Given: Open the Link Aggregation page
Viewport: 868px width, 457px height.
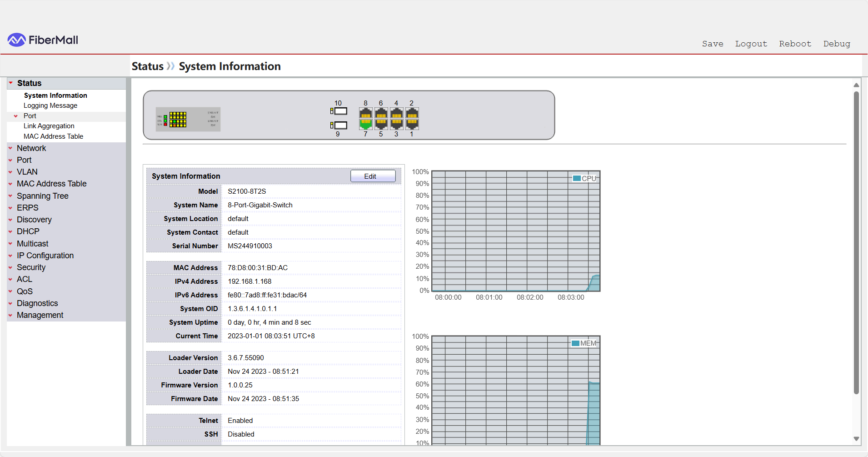Looking at the screenshot, I should [49, 126].
